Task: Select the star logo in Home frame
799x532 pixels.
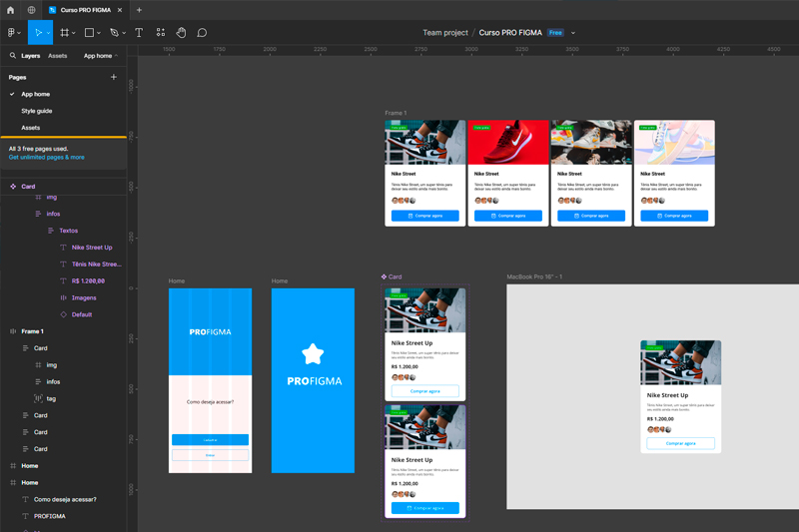Action: coord(313,353)
